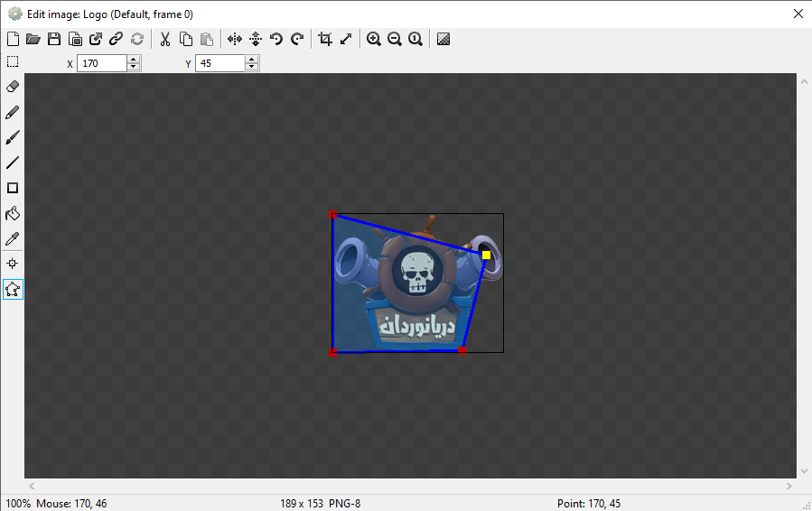Viewport: 812px width, 511px height.
Task: Redo the last undone action
Action: pos(297,39)
